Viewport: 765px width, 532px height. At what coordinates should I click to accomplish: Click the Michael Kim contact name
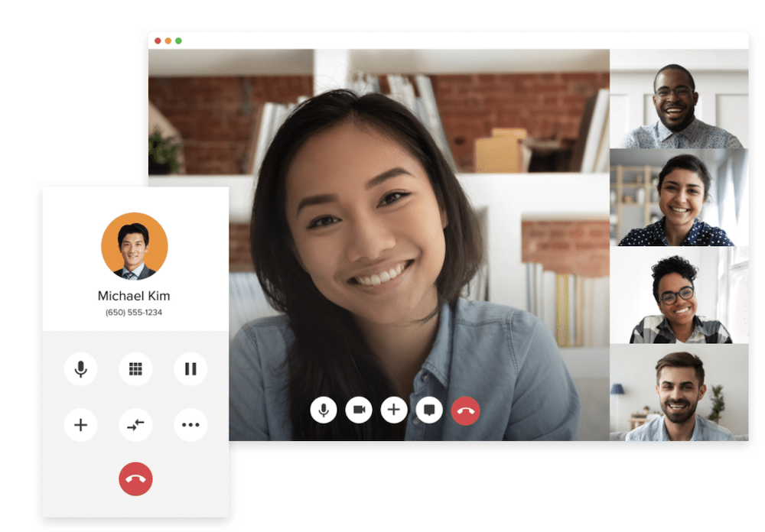(x=134, y=296)
